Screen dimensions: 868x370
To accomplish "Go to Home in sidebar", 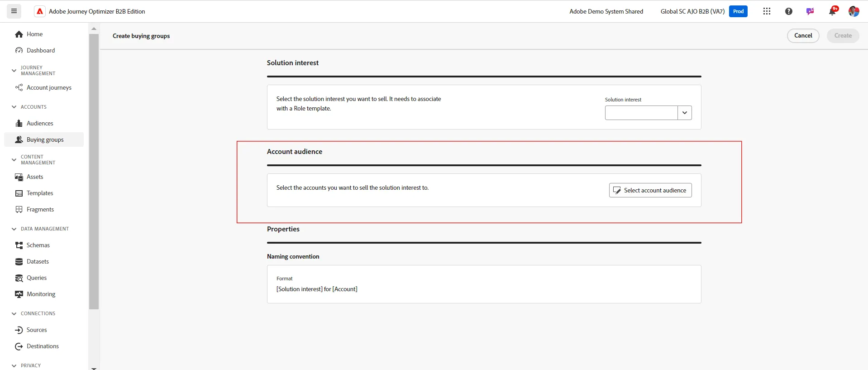I will 34,34.
